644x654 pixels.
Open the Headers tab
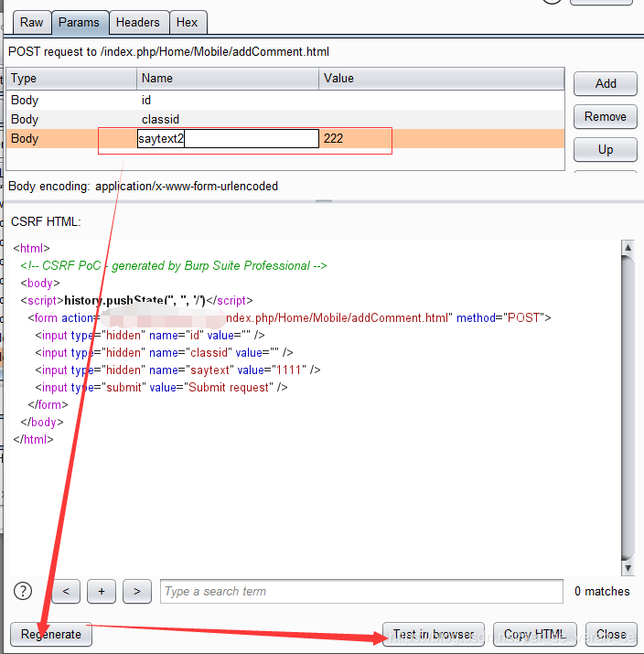(x=138, y=23)
